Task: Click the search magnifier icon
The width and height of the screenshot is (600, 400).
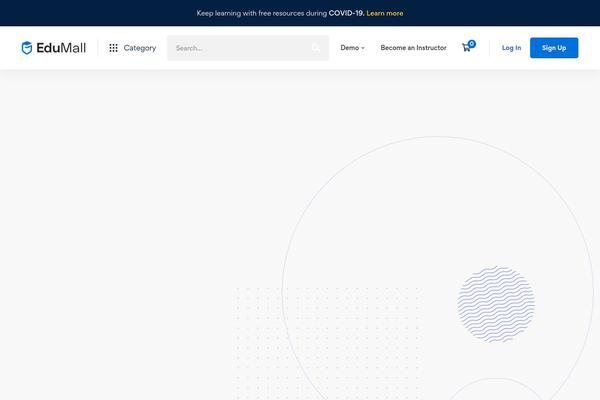Action: click(316, 48)
